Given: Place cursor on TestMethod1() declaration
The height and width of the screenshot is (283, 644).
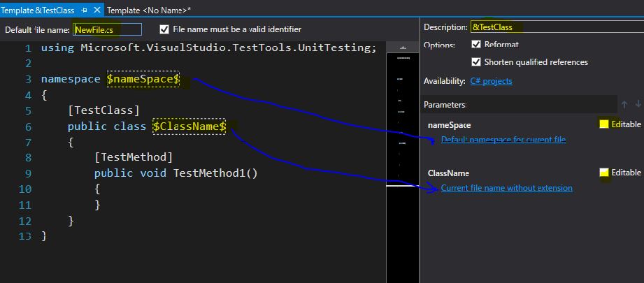Looking at the screenshot, I should click(176, 173).
